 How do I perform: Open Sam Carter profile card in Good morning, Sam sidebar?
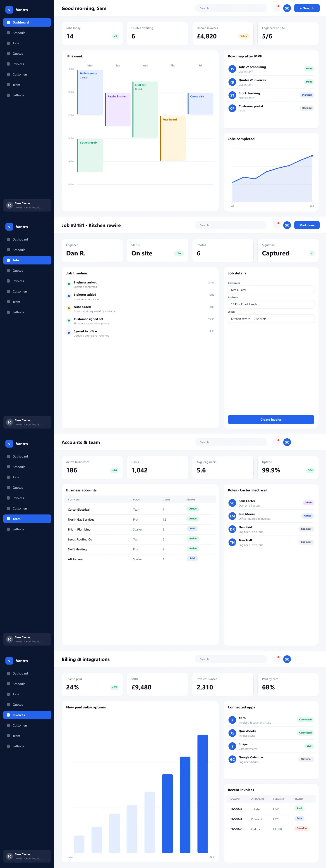tap(27, 205)
